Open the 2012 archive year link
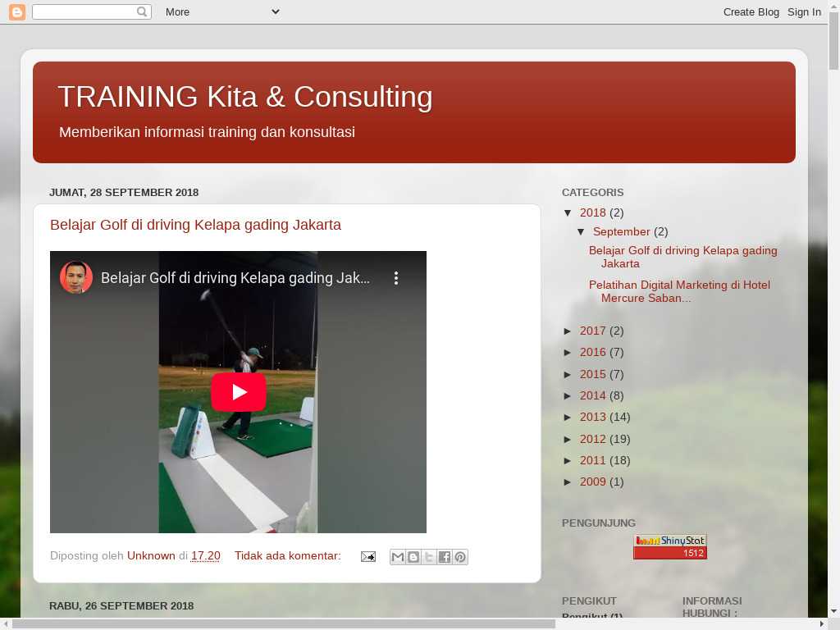The width and height of the screenshot is (840, 630). [592, 440]
